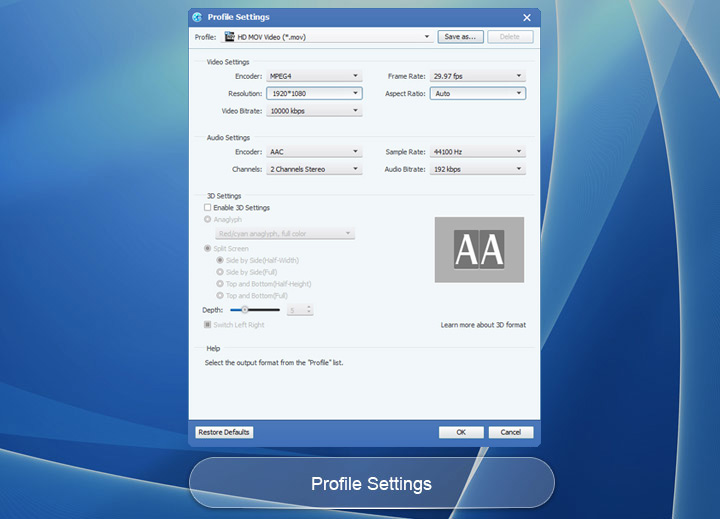This screenshot has width=720, height=519.
Task: Click the HD MOV film icon in Profile
Action: (x=229, y=37)
